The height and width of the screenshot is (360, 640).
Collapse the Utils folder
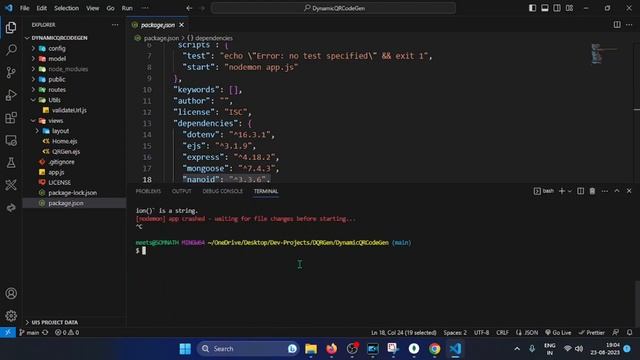[x=33, y=100]
